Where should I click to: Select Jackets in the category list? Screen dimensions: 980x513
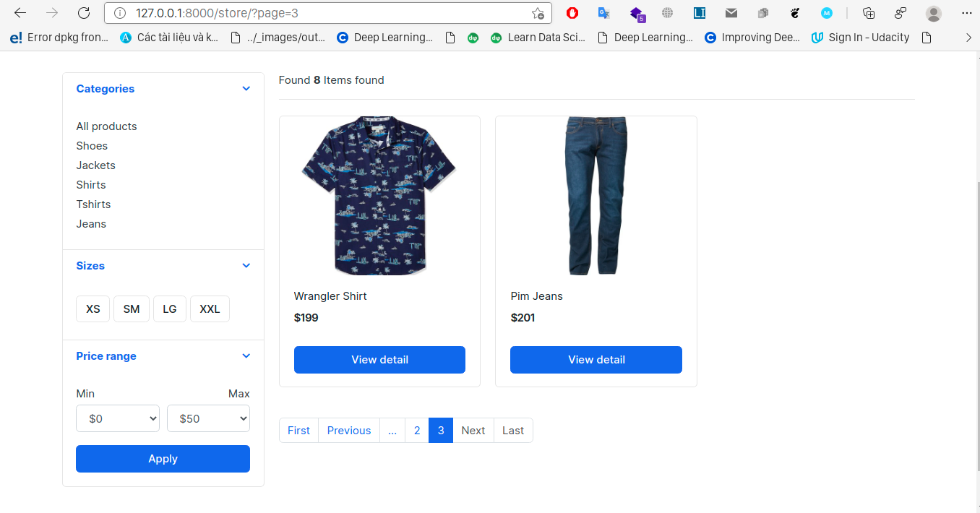[96, 165]
